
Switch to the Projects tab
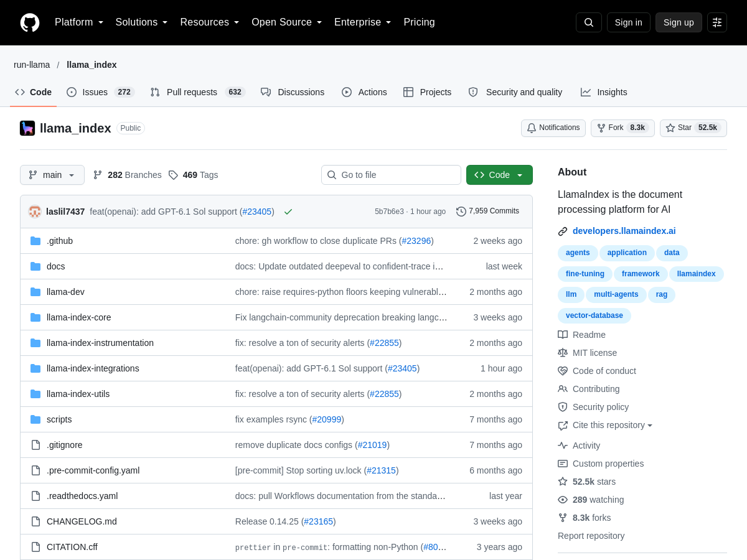coord(427,92)
